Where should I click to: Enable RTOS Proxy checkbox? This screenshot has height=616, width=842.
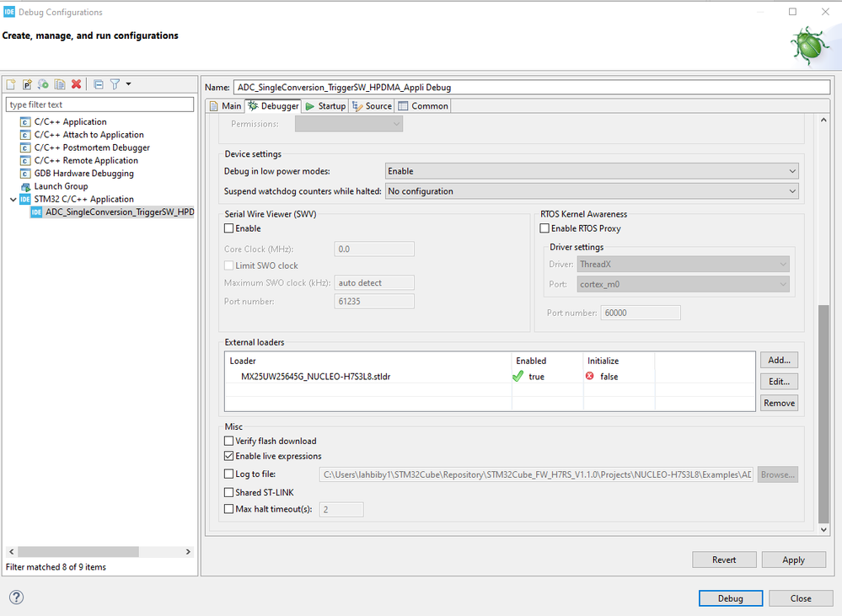point(544,228)
